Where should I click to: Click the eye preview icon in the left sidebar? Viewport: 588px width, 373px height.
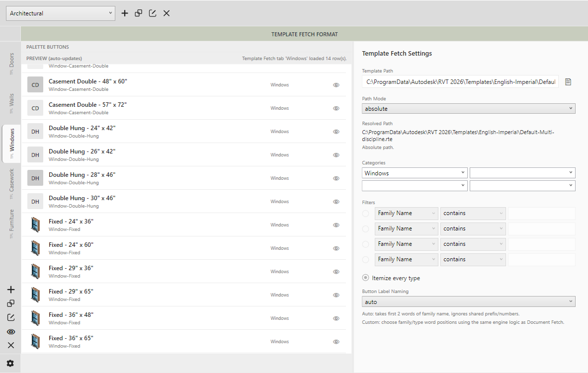pos(11,331)
